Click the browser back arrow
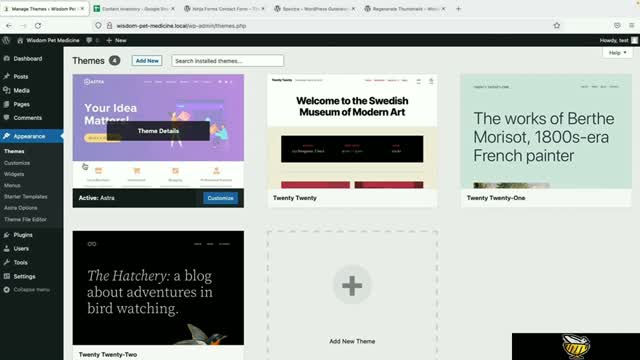The height and width of the screenshot is (360, 640). coord(9,25)
